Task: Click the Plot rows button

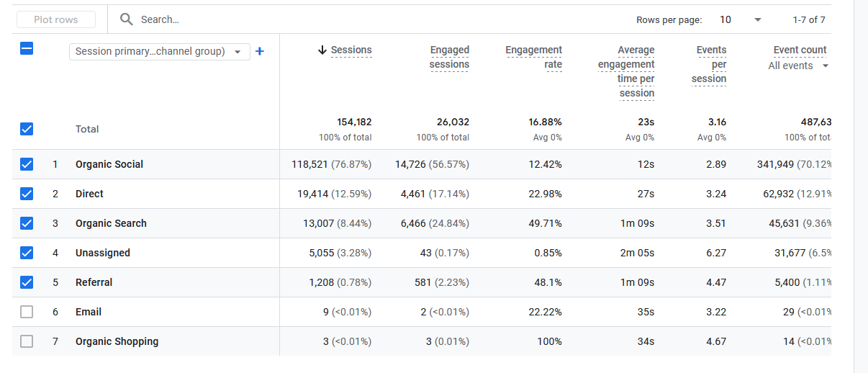Action: [56, 19]
